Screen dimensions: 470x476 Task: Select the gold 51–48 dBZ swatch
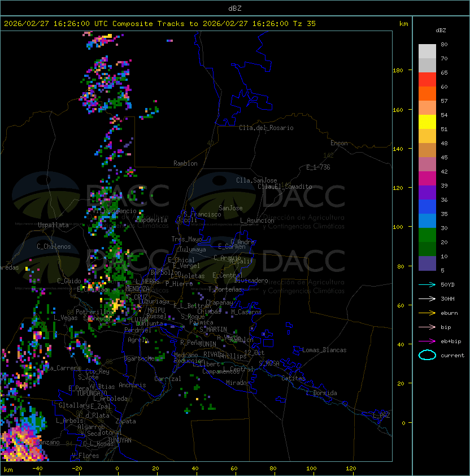pyautogui.click(x=427, y=136)
